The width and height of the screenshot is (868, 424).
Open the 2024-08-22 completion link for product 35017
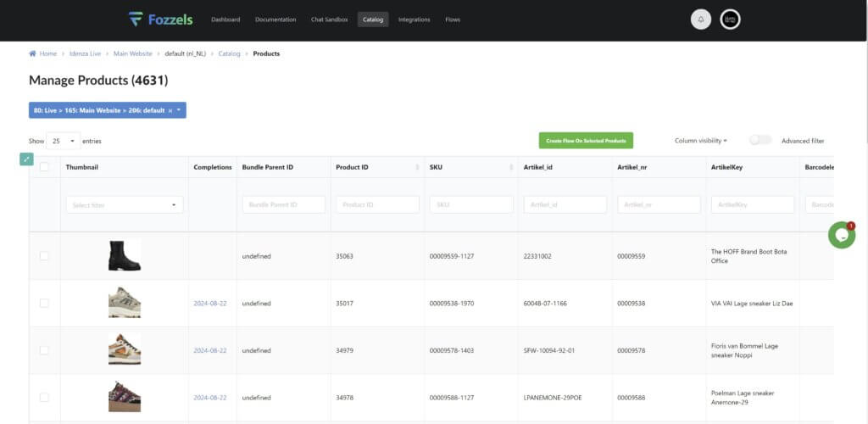(x=210, y=303)
